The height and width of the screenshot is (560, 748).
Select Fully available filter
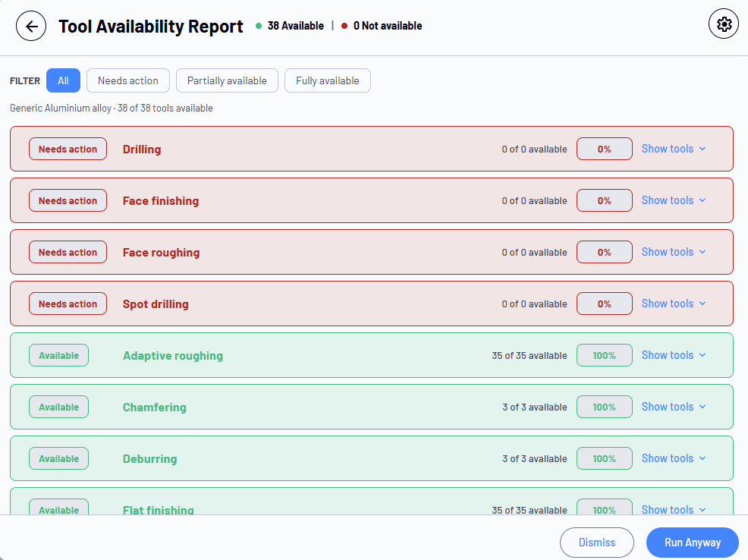click(x=327, y=80)
